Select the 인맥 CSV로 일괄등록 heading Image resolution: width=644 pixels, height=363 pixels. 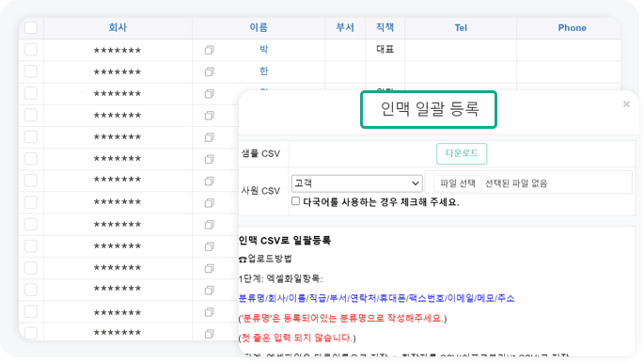coord(284,240)
